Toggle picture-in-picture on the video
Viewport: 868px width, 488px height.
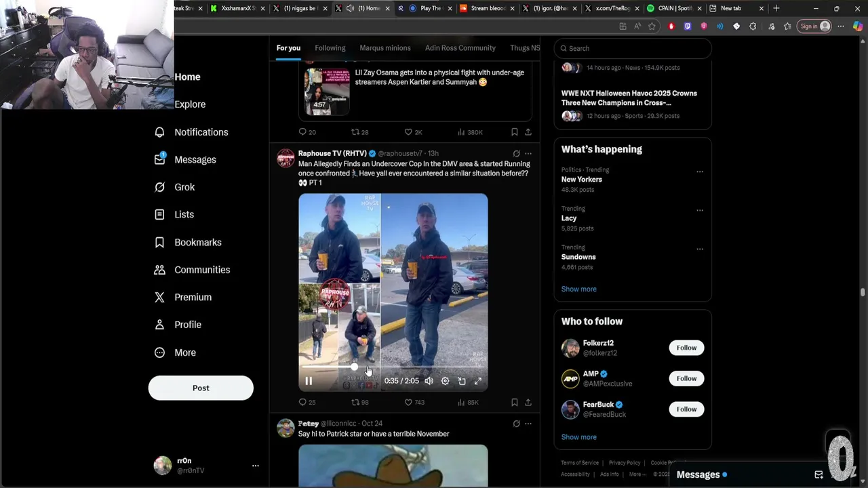tap(462, 381)
